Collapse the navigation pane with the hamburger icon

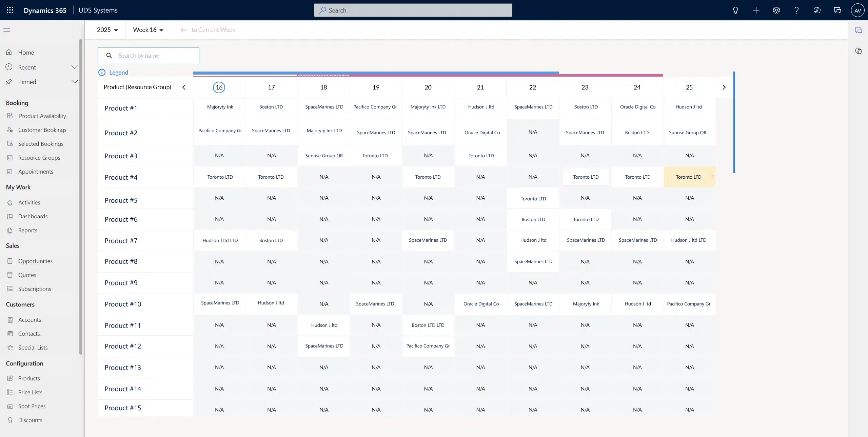pos(7,30)
